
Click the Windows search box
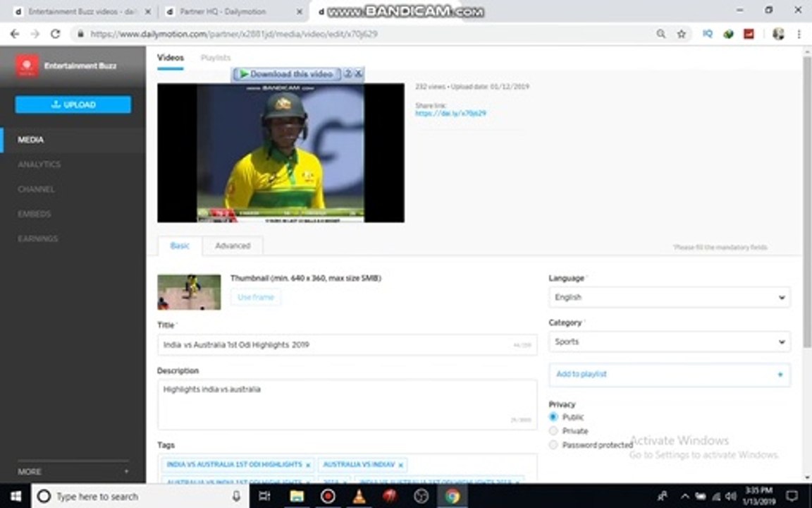[x=140, y=496]
